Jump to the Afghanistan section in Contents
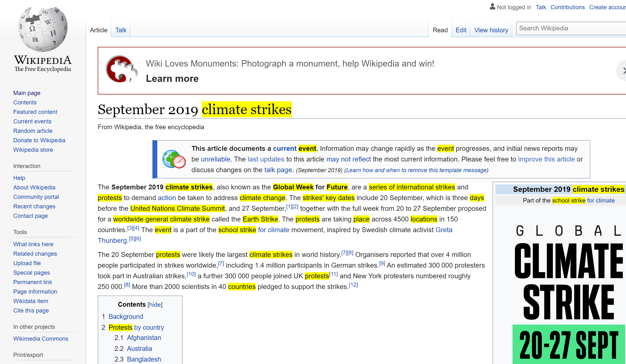The width and height of the screenshot is (626, 364). [144, 338]
